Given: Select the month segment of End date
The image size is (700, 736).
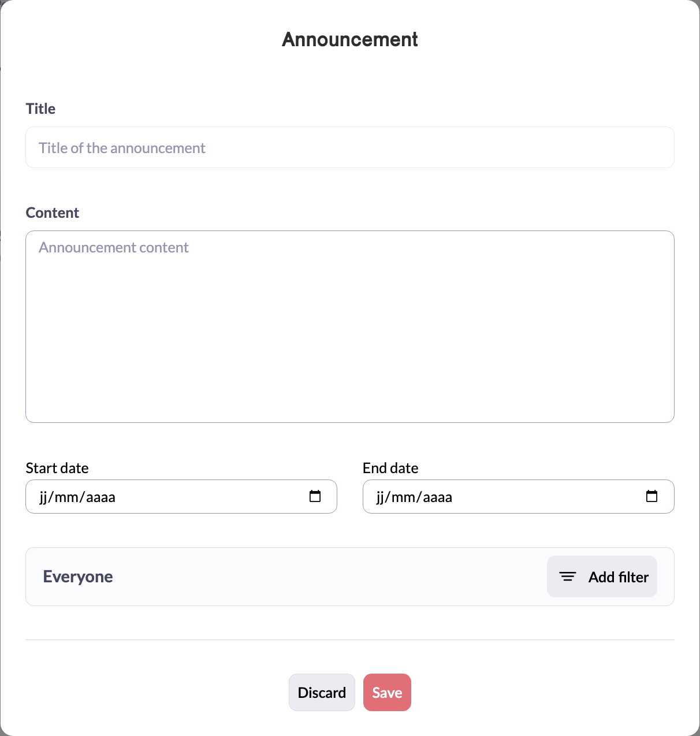Looking at the screenshot, I should (405, 497).
